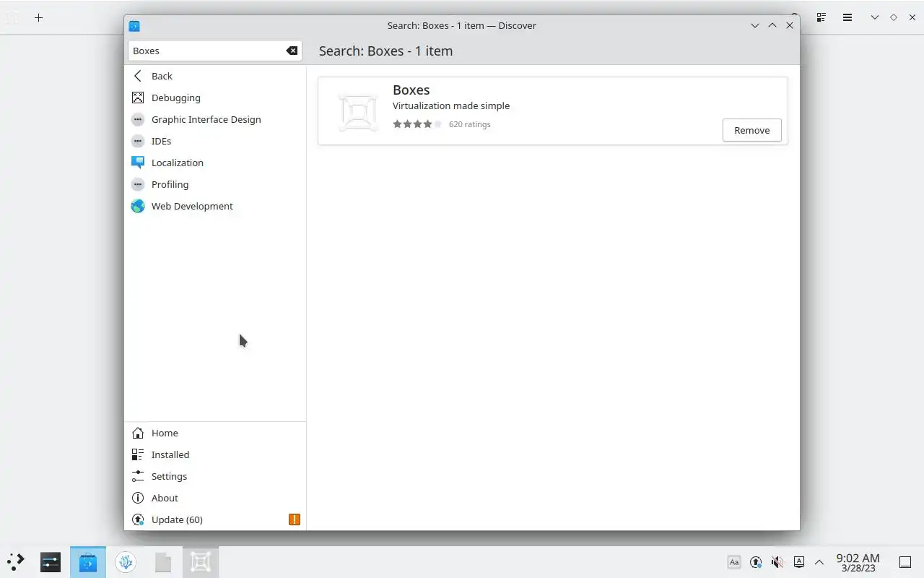This screenshot has width=924, height=578.
Task: Click the Discover window title icon
Action: 134,25
